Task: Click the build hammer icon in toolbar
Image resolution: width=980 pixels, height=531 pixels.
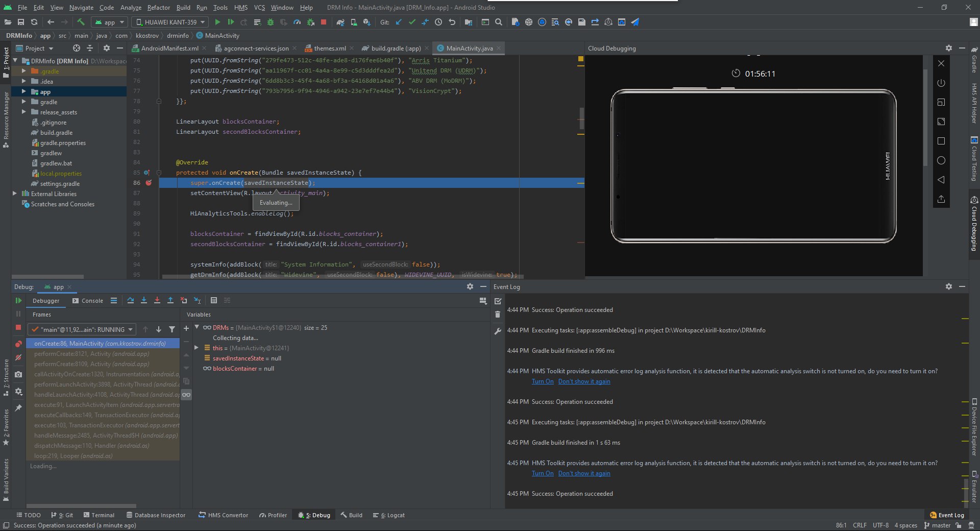Action: click(81, 22)
